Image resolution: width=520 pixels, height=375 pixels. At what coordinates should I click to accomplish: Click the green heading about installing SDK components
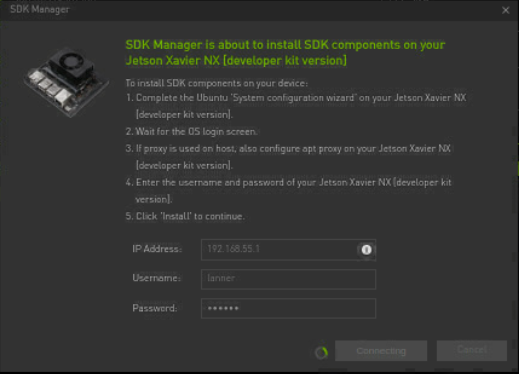coord(285,53)
